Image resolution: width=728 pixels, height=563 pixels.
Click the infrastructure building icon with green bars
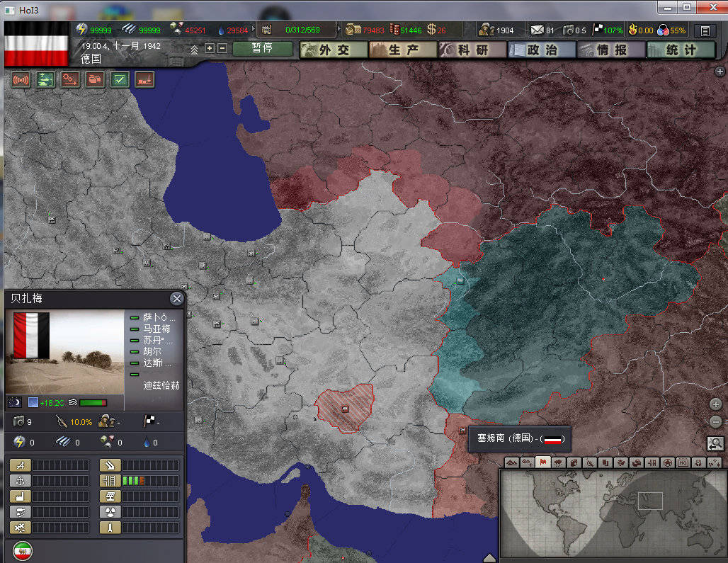pyautogui.click(x=110, y=481)
